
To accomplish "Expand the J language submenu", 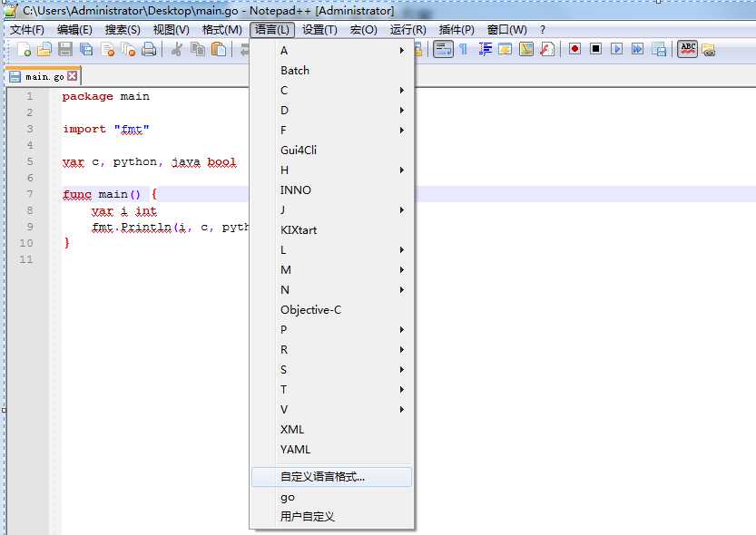I will coord(332,210).
